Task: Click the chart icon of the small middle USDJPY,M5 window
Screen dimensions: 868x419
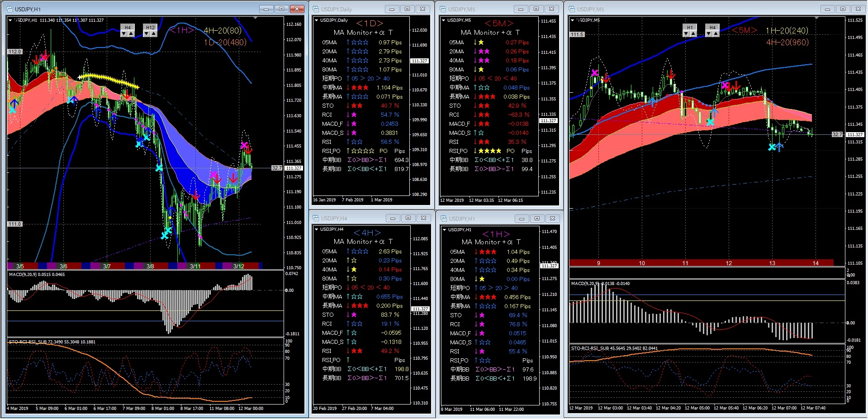Action: click(x=443, y=9)
